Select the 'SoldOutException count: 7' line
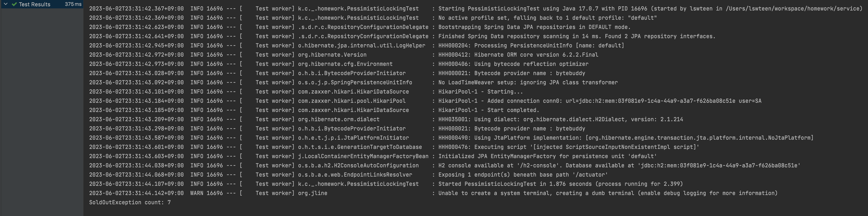This screenshot has height=216, width=868. (129, 202)
